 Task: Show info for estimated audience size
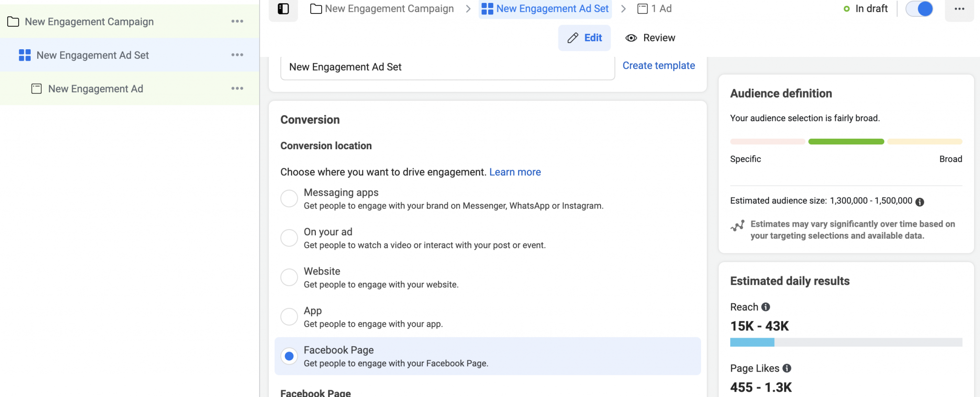pyautogui.click(x=920, y=202)
